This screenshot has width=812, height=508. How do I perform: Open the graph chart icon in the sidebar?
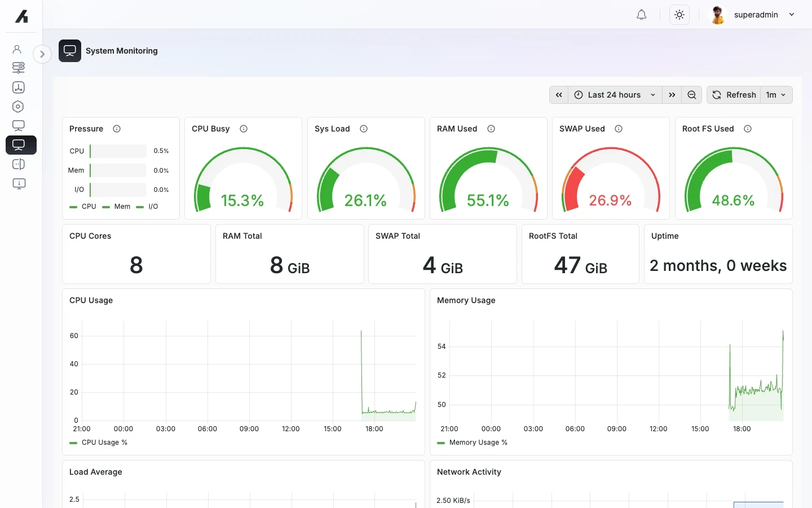pyautogui.click(x=18, y=87)
